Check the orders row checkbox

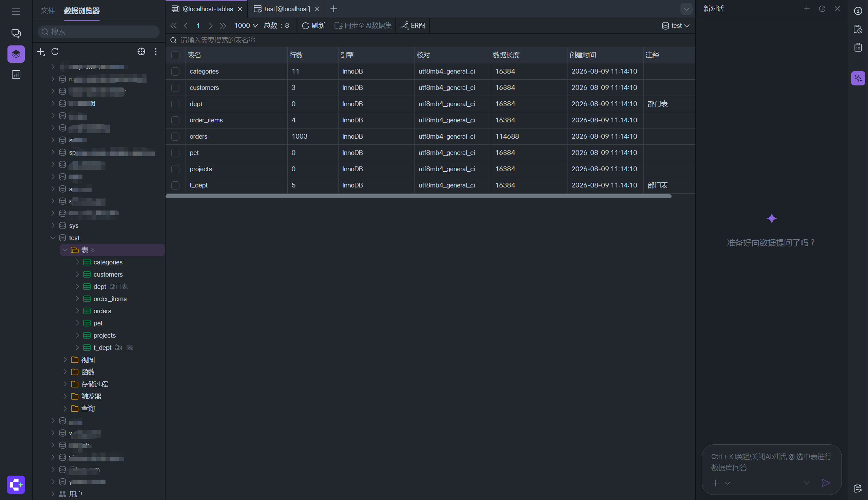[175, 136]
